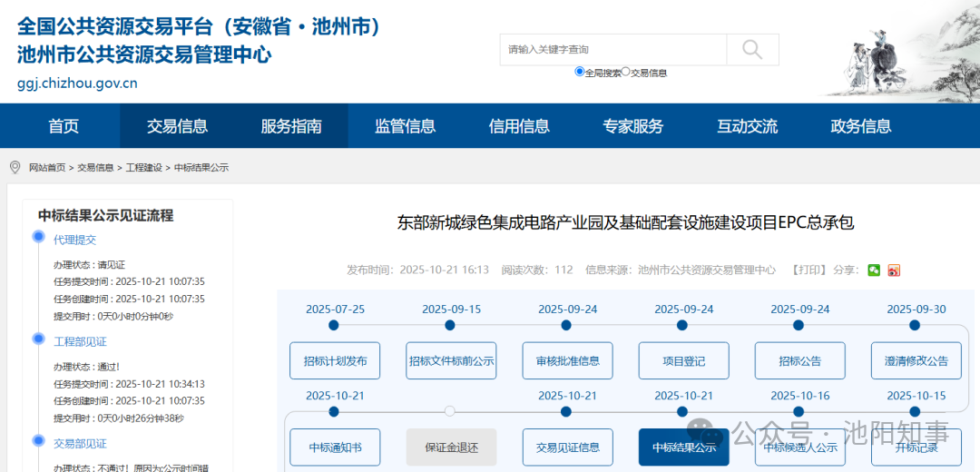Open the 交易见证信息 stage button
Image resolution: width=980 pixels, height=472 pixels.
point(567,447)
